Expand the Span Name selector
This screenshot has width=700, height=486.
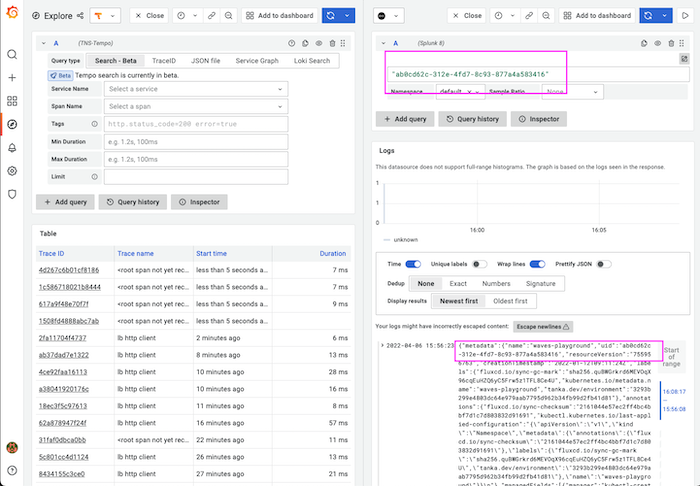pos(195,106)
